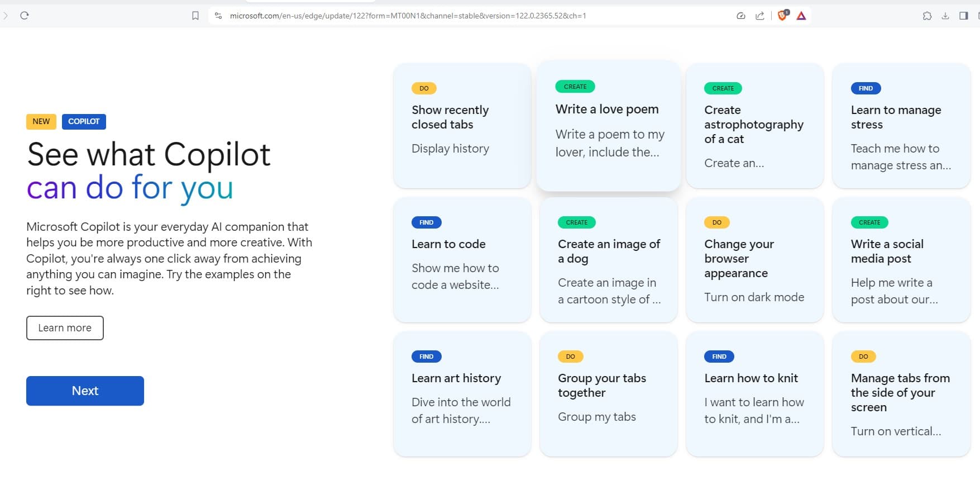Viewport: 980px width, 480px height.
Task: Select the Change your browser appearance card
Action: point(754,259)
